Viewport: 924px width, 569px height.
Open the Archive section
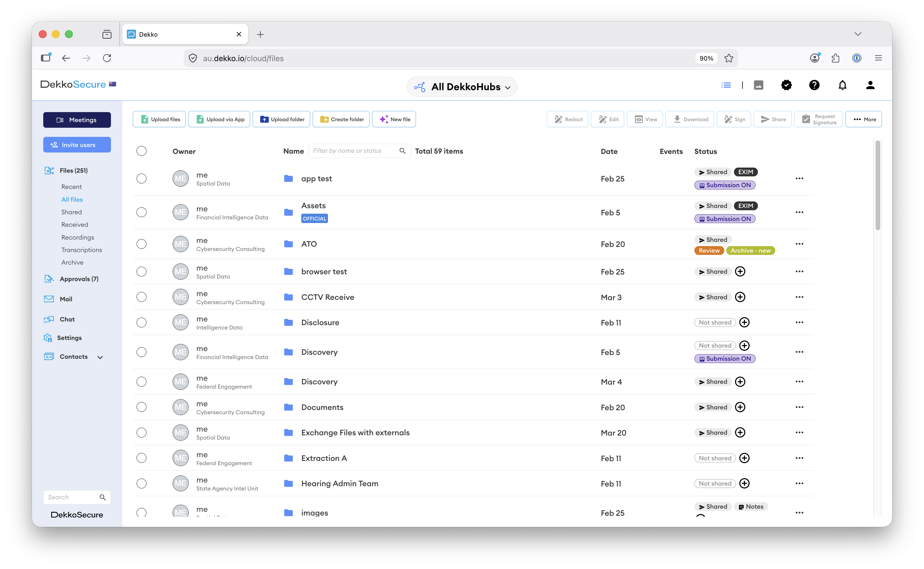(x=72, y=263)
